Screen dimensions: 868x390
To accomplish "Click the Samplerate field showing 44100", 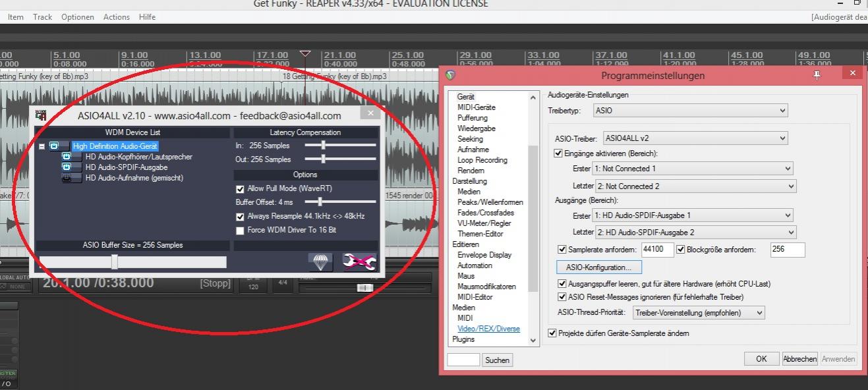I will coord(657,250).
